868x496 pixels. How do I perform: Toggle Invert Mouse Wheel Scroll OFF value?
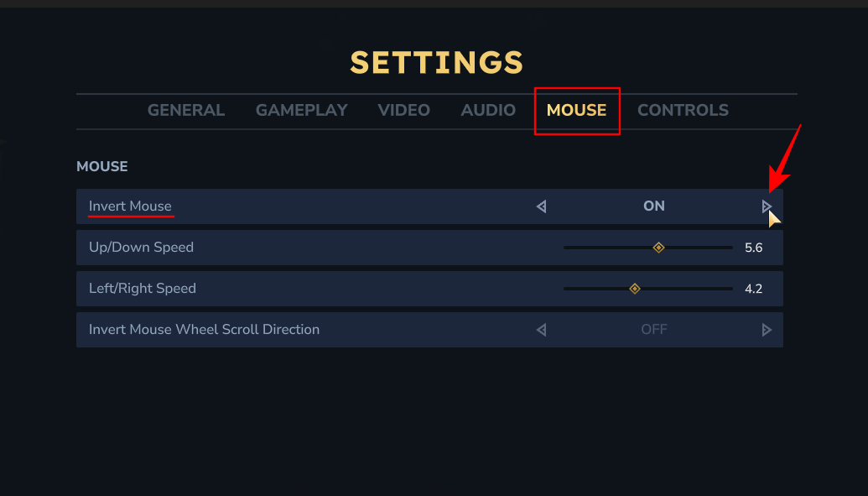pyautogui.click(x=653, y=330)
